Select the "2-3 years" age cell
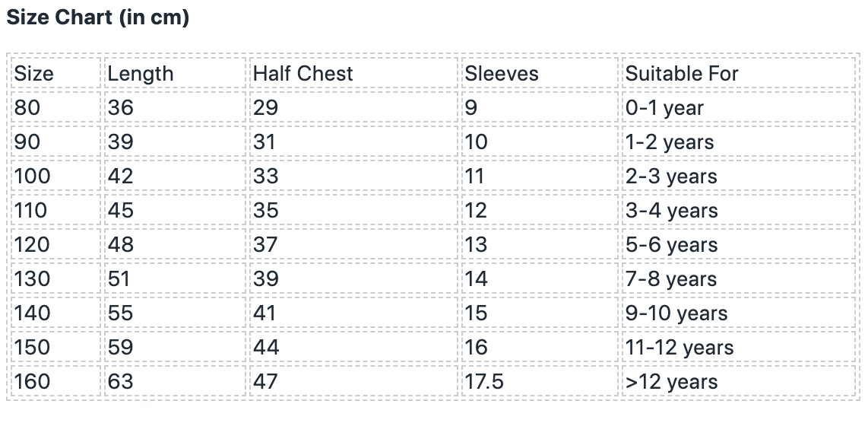Image resolution: width=868 pixels, height=423 pixels. coord(671,177)
